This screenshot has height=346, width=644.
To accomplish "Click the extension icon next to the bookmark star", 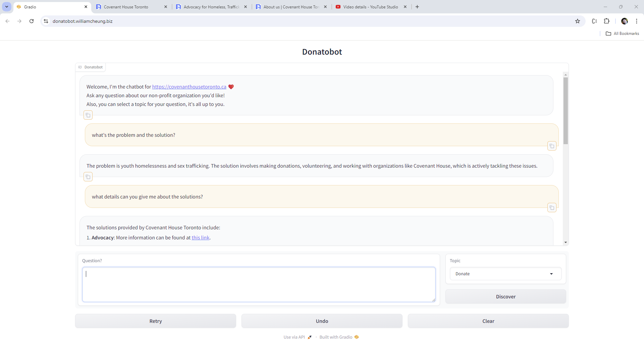I will pos(594,21).
